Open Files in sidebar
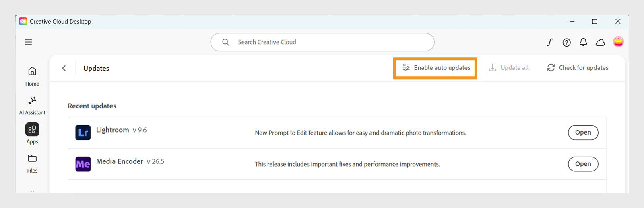 click(x=32, y=164)
